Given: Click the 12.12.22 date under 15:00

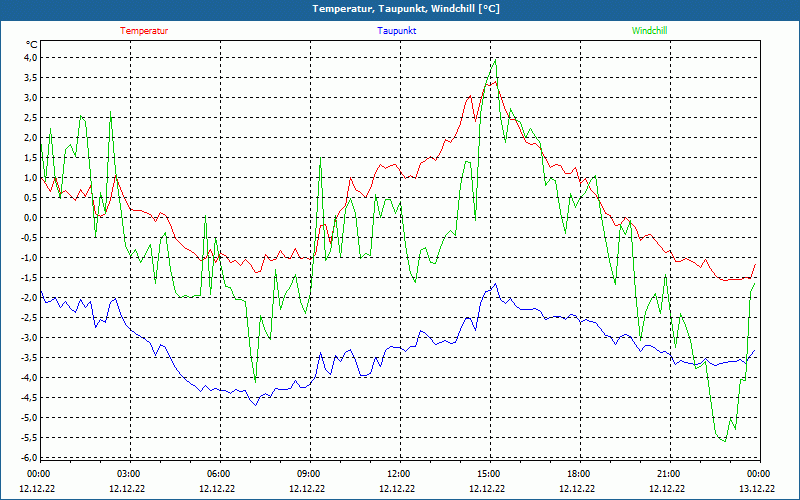Looking at the screenshot, I should pos(487,488).
